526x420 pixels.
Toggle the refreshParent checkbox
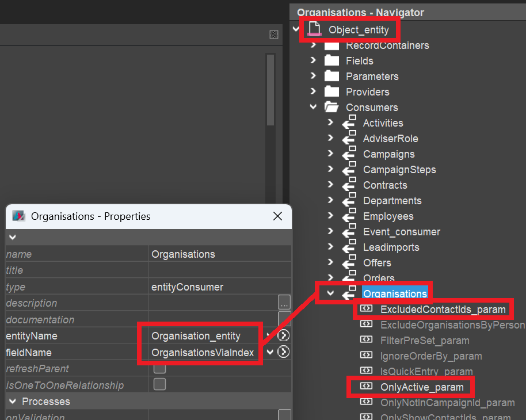point(159,368)
